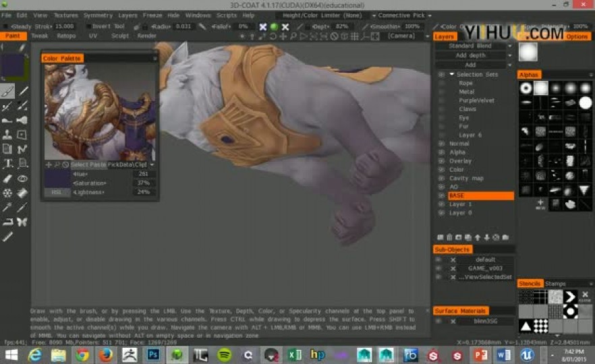Click the move layer up arrow icon
This screenshot has width=595, height=364.
(478, 237)
